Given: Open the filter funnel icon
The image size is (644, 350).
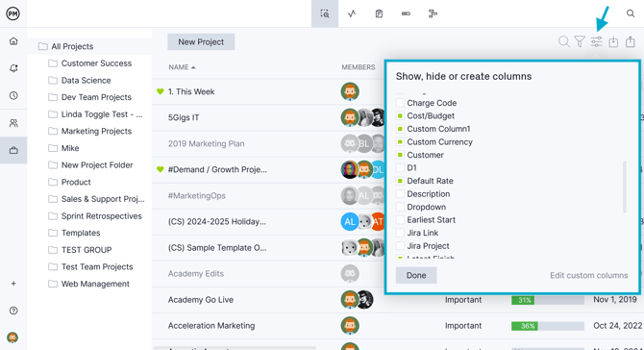Looking at the screenshot, I should click(x=580, y=41).
